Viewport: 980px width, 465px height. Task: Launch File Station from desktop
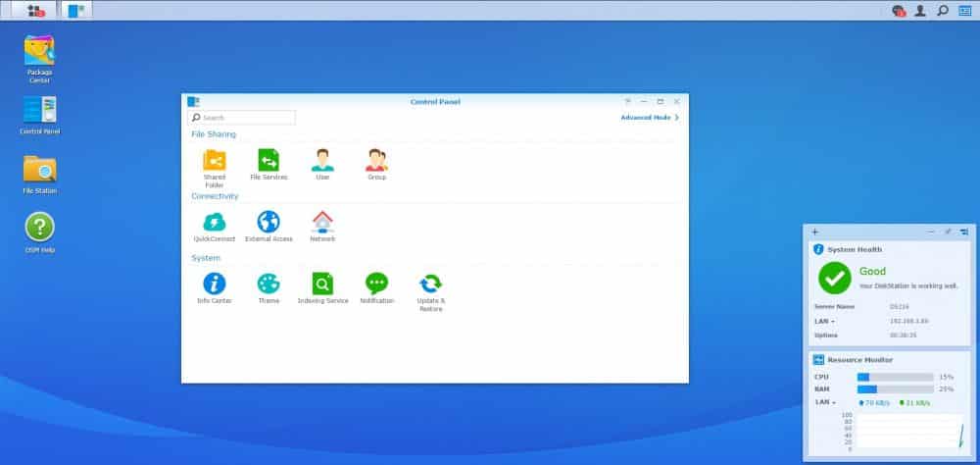click(x=39, y=175)
